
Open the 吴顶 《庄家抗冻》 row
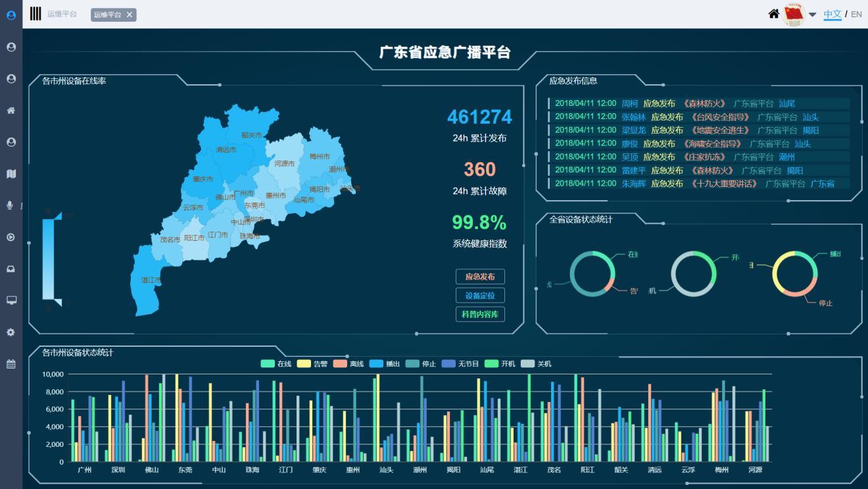pyautogui.click(x=699, y=157)
